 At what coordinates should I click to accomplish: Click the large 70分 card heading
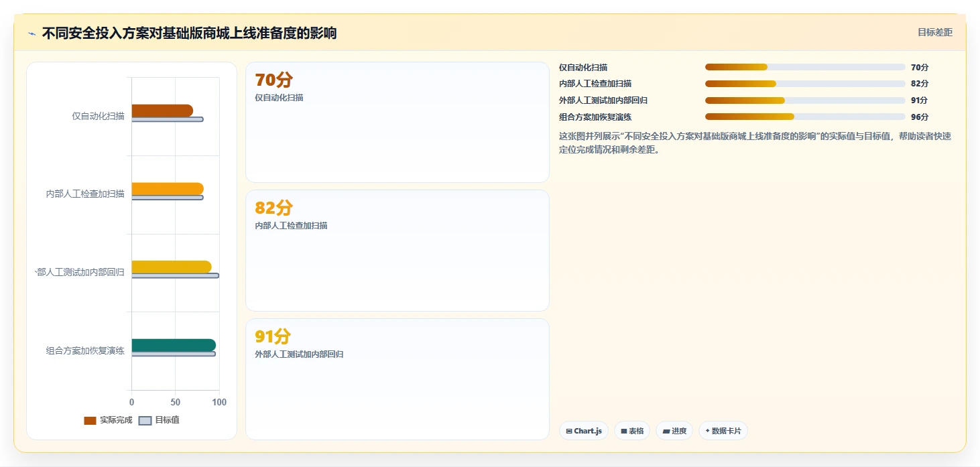pyautogui.click(x=274, y=80)
